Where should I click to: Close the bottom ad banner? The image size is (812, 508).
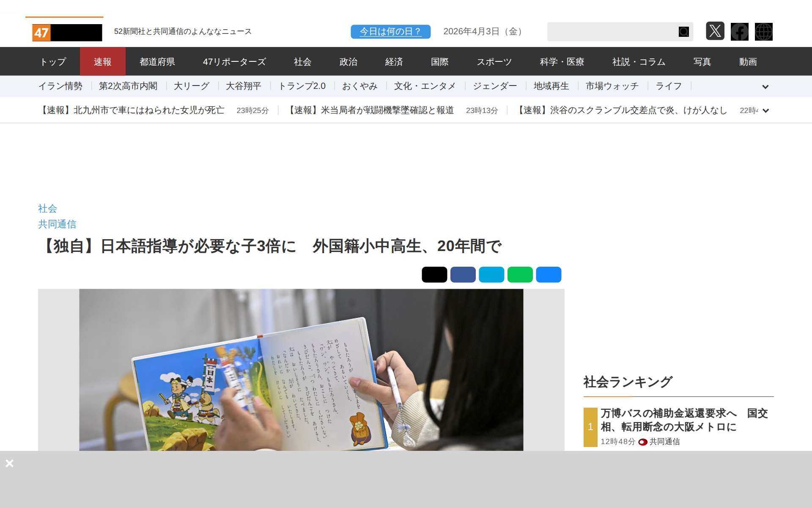click(9, 464)
